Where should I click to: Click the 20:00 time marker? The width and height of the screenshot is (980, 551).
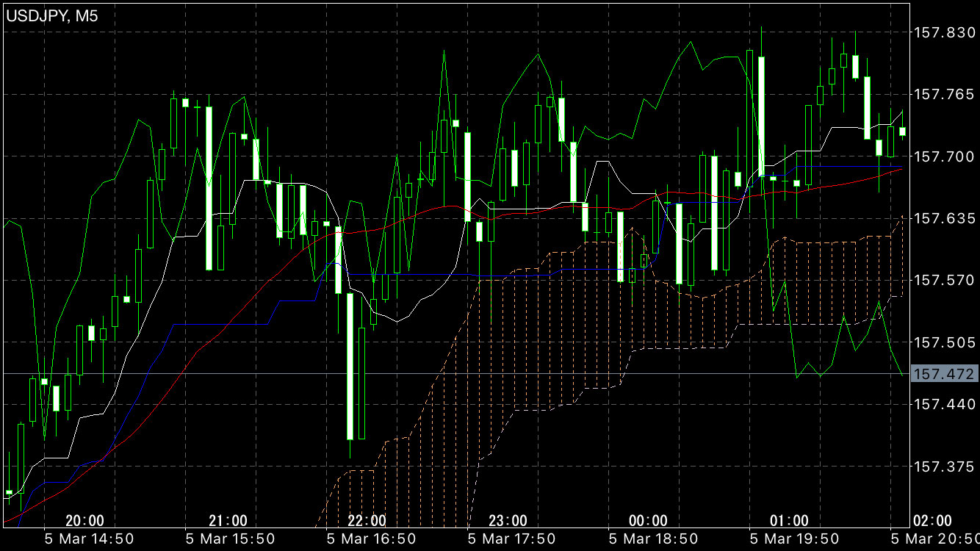click(x=84, y=521)
